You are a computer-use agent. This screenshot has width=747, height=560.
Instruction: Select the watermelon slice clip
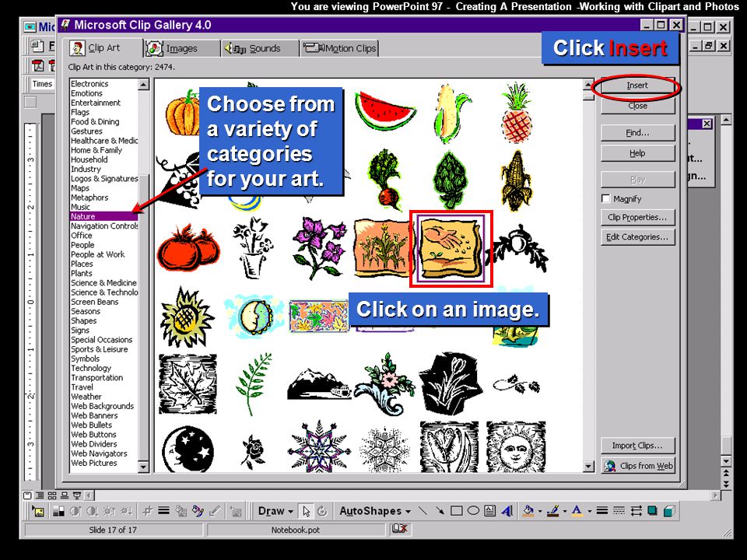(x=385, y=111)
